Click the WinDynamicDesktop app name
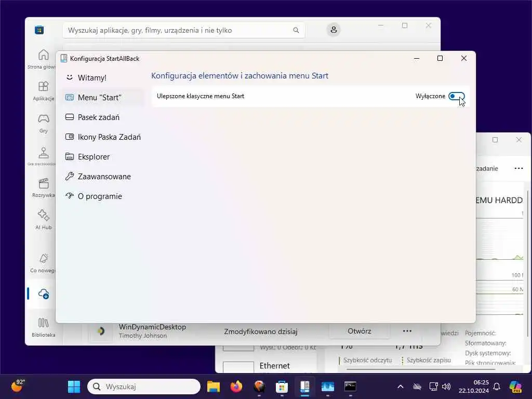 click(152, 327)
